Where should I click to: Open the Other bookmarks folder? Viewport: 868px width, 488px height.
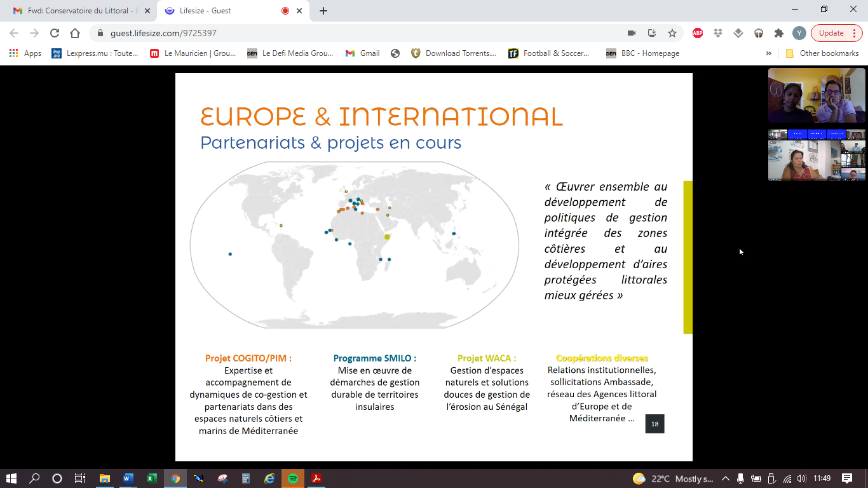click(x=823, y=53)
